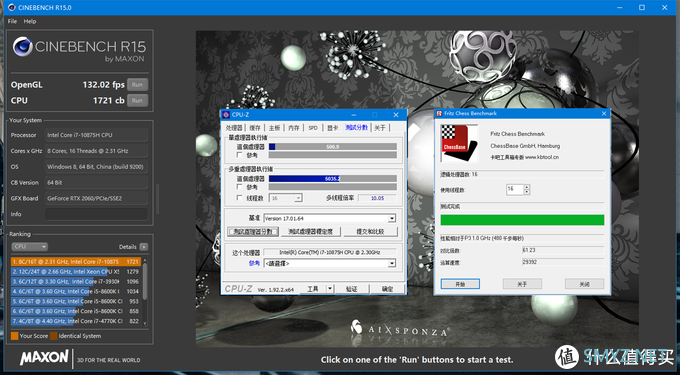This screenshot has width=680, height=375.
Task: Click the Details arrow icon in Ranking
Action: (144, 247)
